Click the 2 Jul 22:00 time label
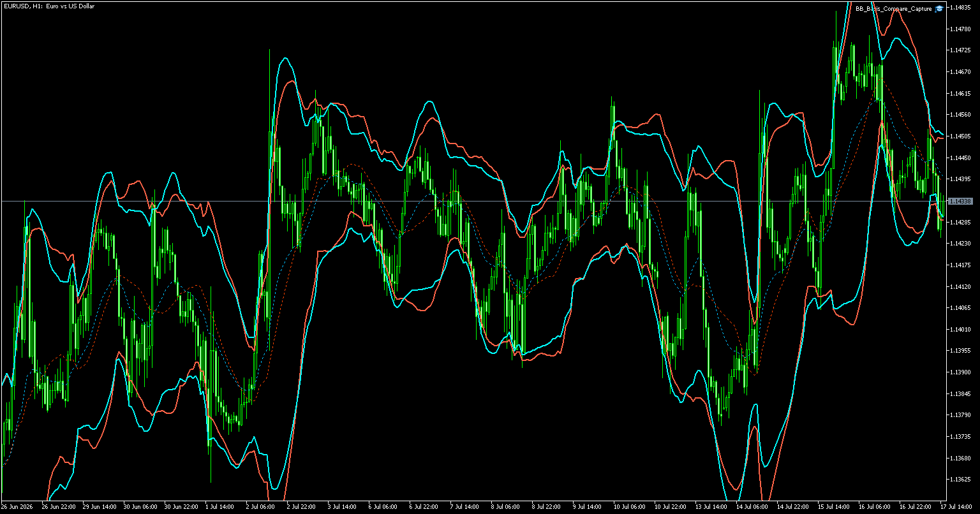 click(x=302, y=507)
